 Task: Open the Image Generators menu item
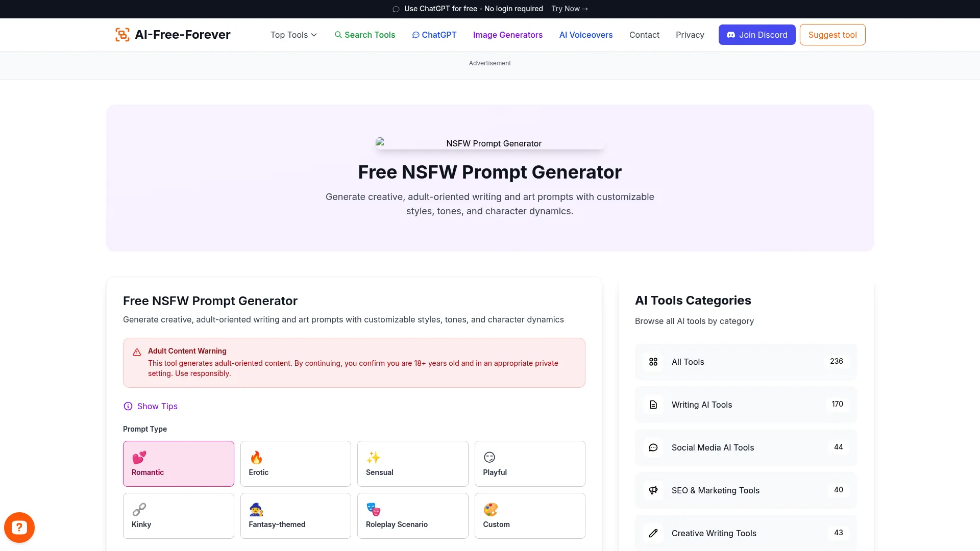507,35
